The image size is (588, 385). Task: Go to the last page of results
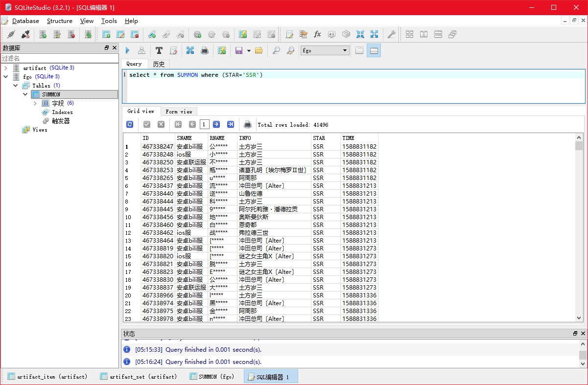coord(230,124)
